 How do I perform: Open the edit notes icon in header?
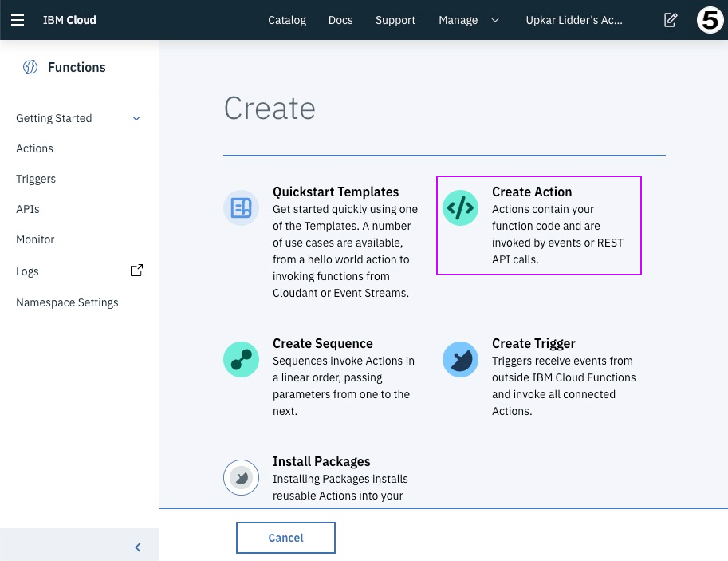pyautogui.click(x=671, y=20)
